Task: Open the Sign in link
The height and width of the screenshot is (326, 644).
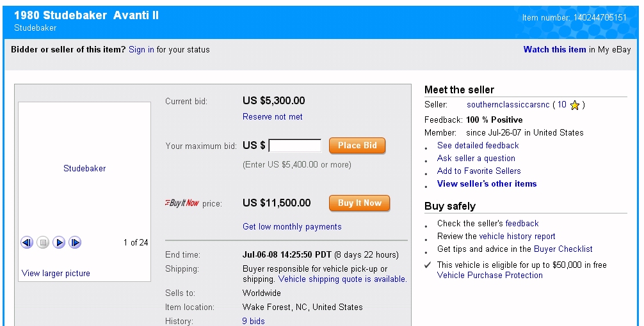Action: 141,50
